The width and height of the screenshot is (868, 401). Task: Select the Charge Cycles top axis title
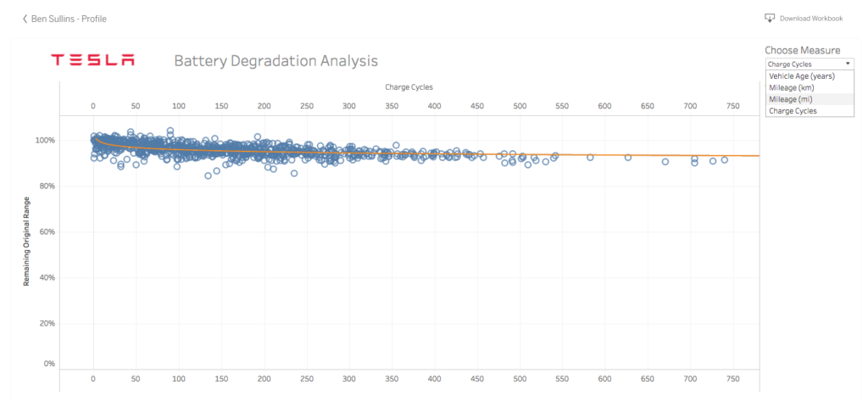(x=409, y=87)
